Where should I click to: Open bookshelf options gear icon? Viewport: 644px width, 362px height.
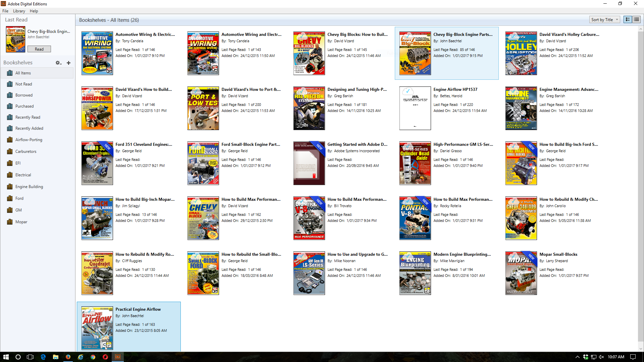point(58,63)
